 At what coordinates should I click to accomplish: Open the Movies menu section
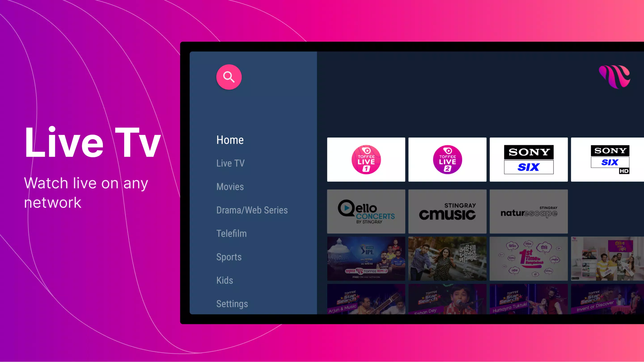(x=230, y=186)
